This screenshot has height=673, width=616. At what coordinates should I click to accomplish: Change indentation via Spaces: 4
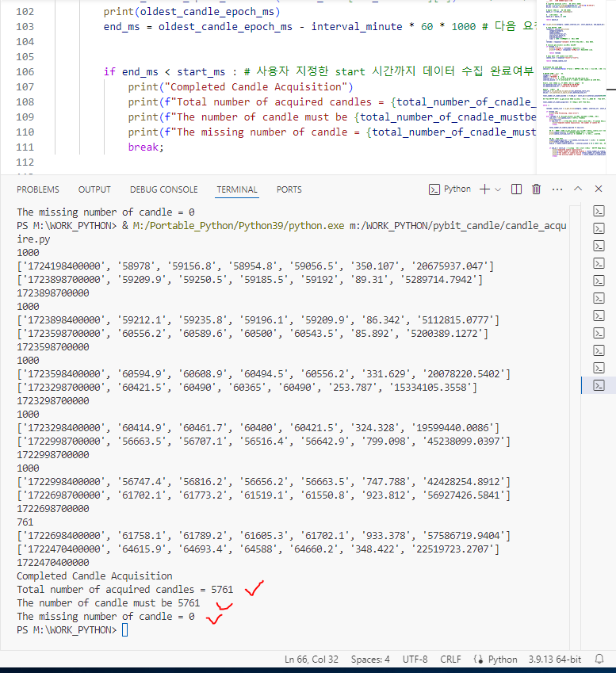(x=370, y=660)
